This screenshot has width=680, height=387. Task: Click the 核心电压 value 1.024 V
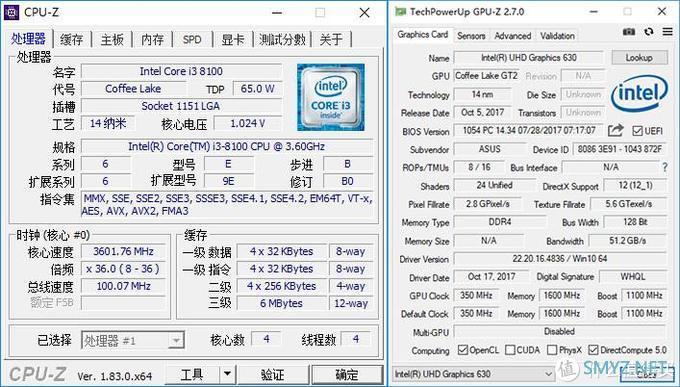[x=248, y=123]
